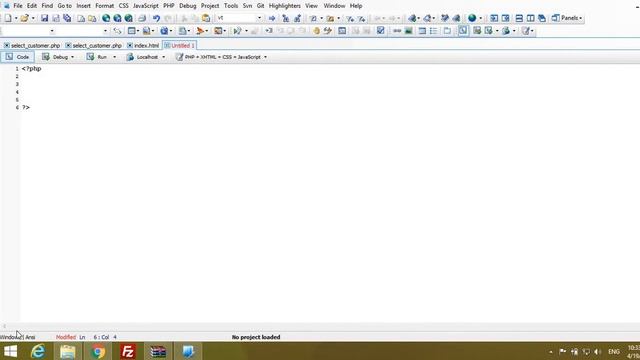Viewport: 640px width, 360px height.
Task: Click the '6 : Col 4' cursor position indicator
Action: coord(105,337)
